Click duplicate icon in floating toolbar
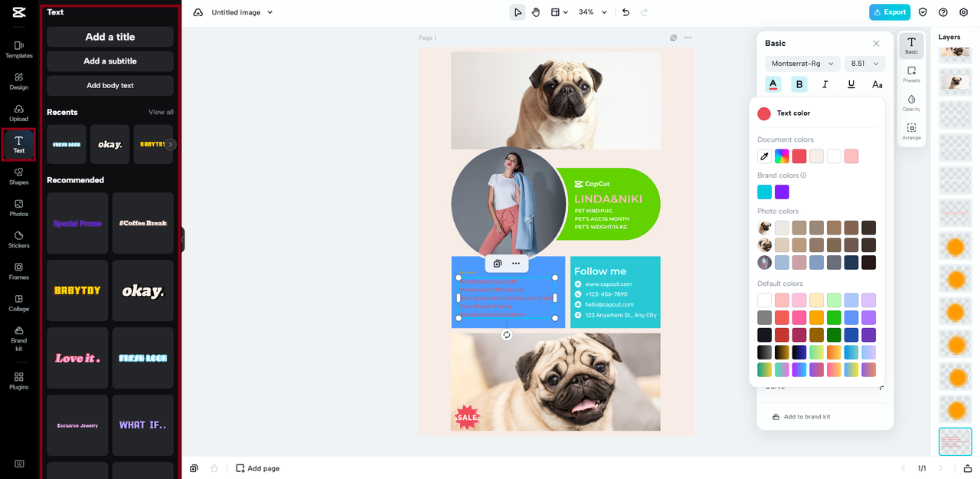This screenshot has height=479, width=980. click(x=498, y=264)
